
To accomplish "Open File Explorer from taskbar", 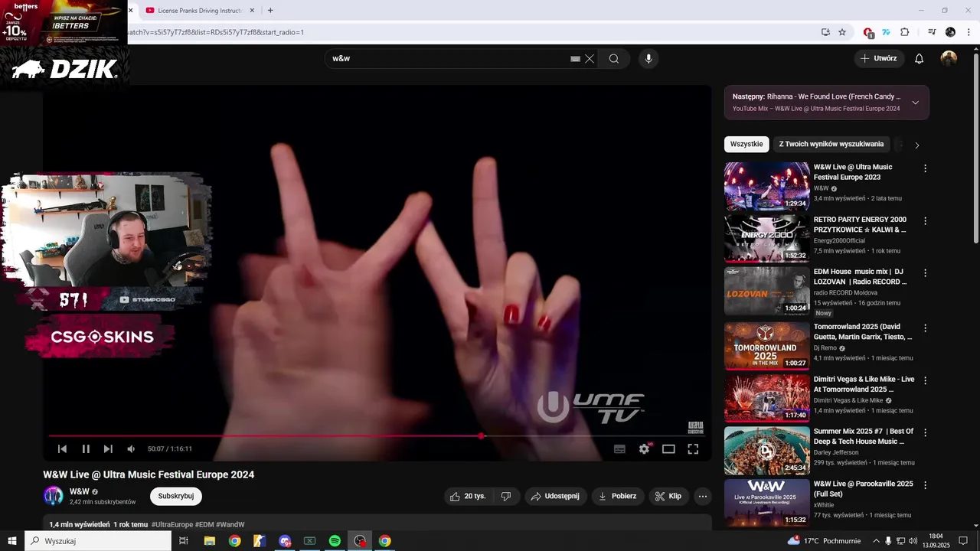I will point(209,541).
